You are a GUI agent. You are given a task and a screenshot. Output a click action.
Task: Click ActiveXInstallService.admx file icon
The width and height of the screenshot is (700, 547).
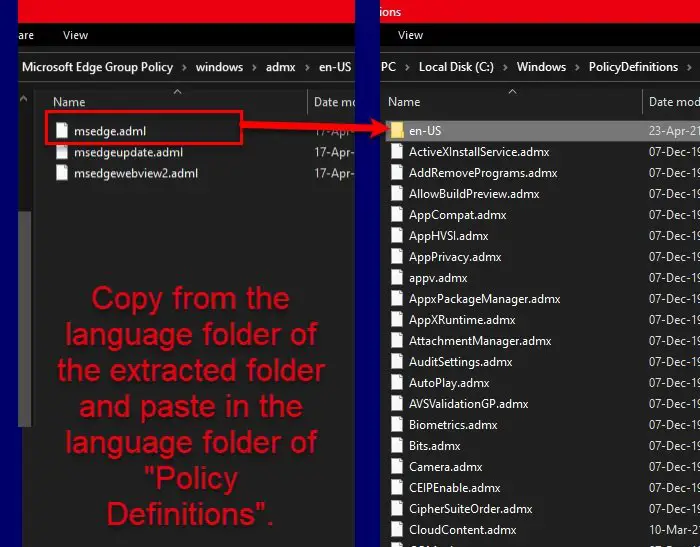coord(397,152)
